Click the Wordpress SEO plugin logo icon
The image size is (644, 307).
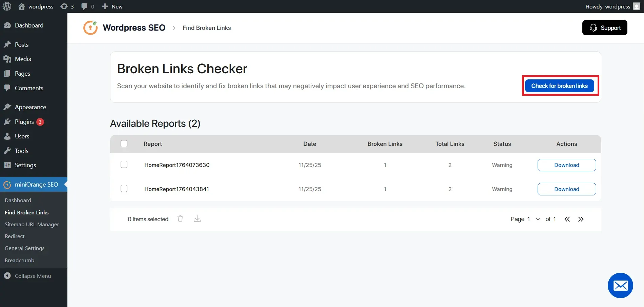pyautogui.click(x=90, y=27)
